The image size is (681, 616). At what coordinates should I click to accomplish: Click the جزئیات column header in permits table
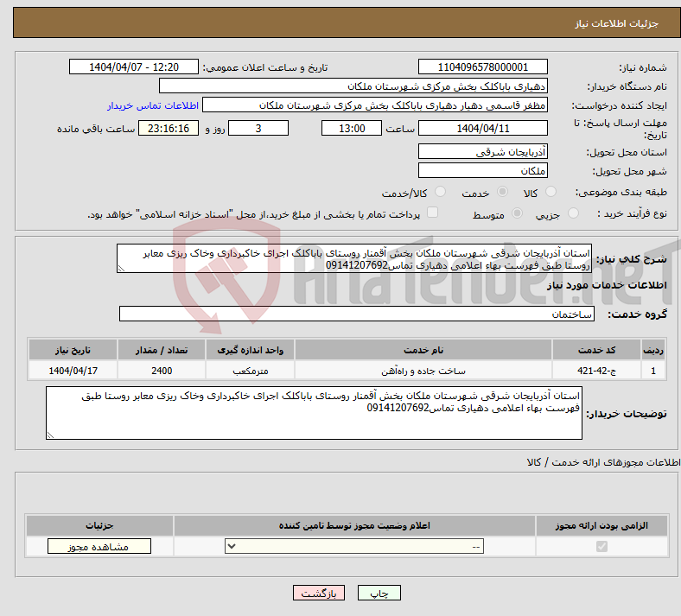(99, 525)
